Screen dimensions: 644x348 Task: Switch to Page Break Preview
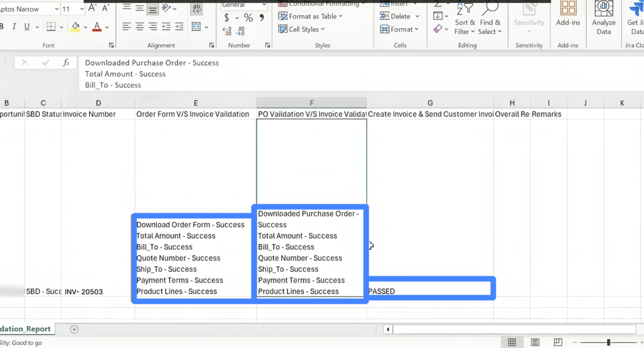558,342
